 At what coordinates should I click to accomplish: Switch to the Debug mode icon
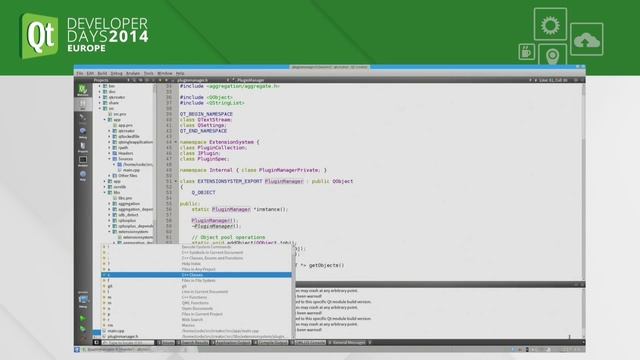pyautogui.click(x=83, y=133)
